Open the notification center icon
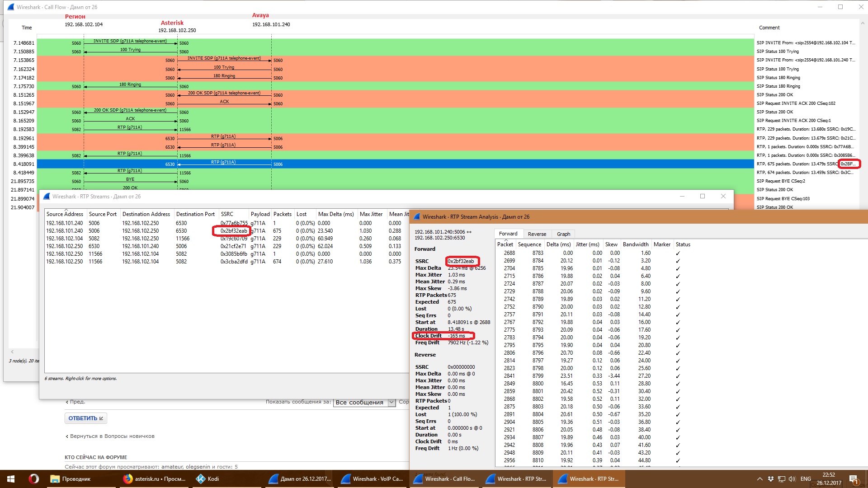868x488 pixels. point(854,479)
